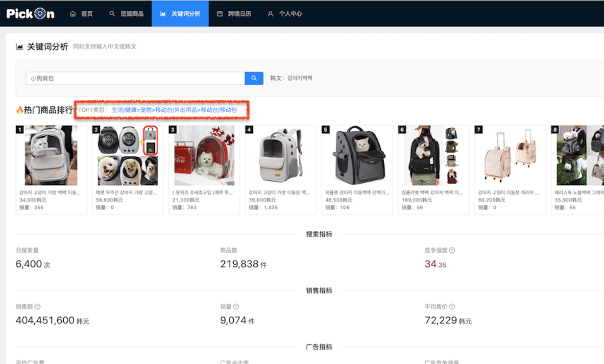The height and width of the screenshot is (364, 604).
Task: Click the blue search button
Action: pyautogui.click(x=254, y=78)
